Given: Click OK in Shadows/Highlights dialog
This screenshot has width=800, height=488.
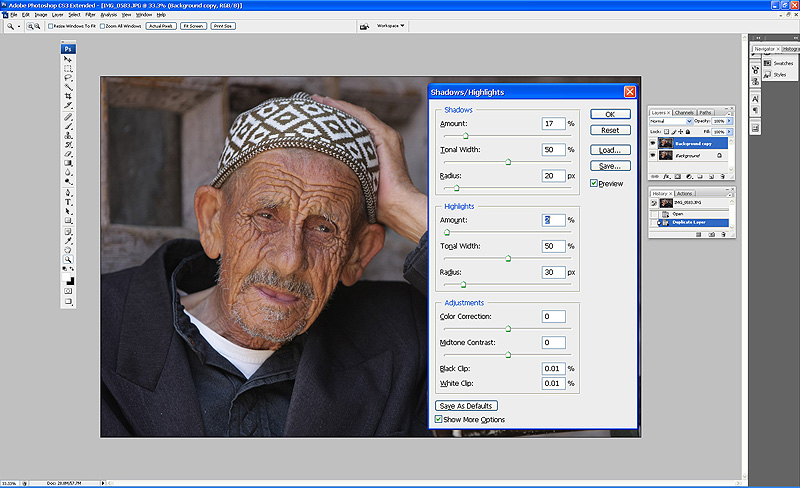Looking at the screenshot, I should coord(610,114).
